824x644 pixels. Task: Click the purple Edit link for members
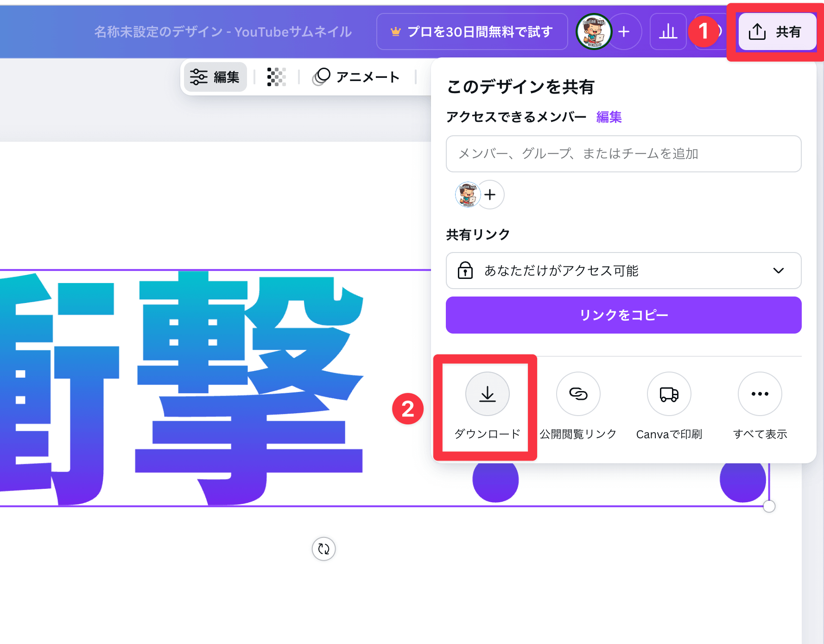point(608,117)
